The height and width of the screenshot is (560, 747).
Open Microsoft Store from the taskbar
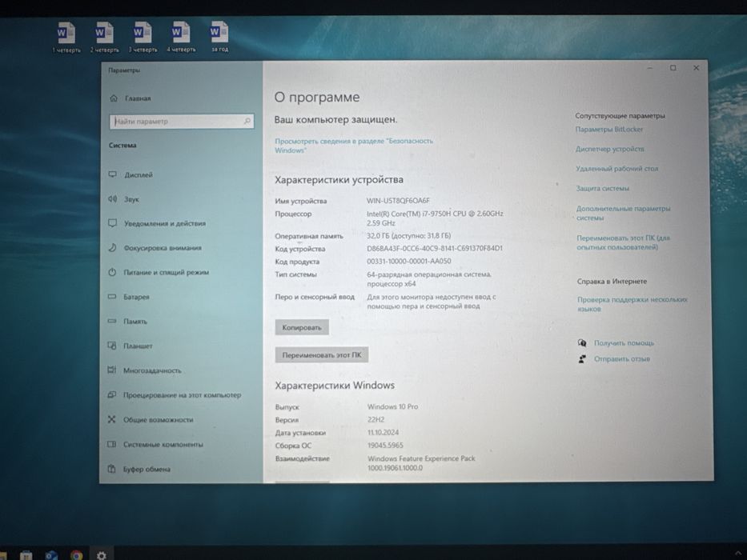pos(26,555)
